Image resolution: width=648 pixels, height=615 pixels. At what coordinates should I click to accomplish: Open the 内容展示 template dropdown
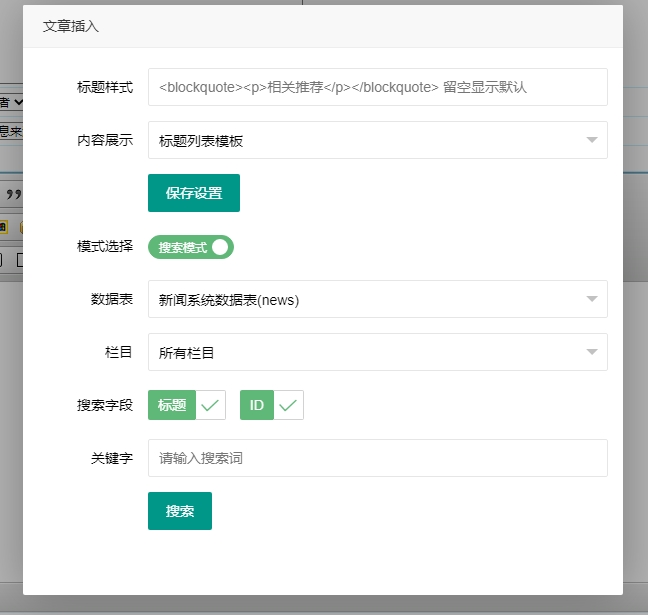[x=377, y=140]
